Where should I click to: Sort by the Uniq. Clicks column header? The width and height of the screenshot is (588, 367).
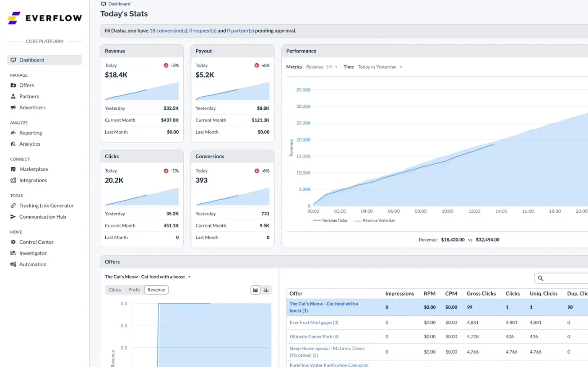pyautogui.click(x=543, y=294)
